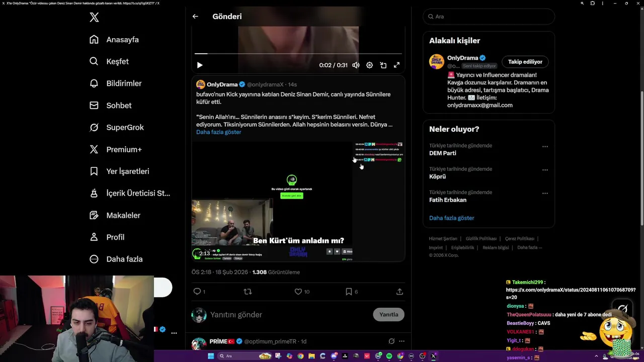Open Fatih Erbakan trending topic

[448, 200]
